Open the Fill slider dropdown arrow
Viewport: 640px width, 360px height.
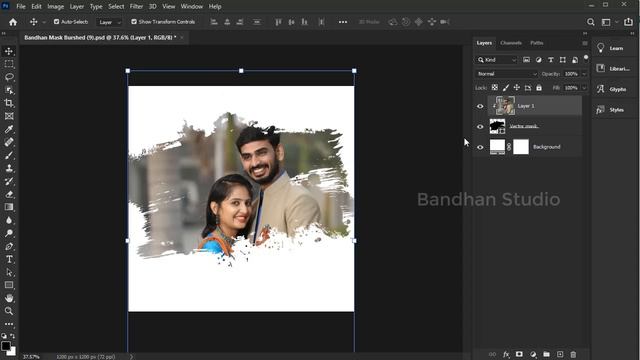tap(584, 88)
